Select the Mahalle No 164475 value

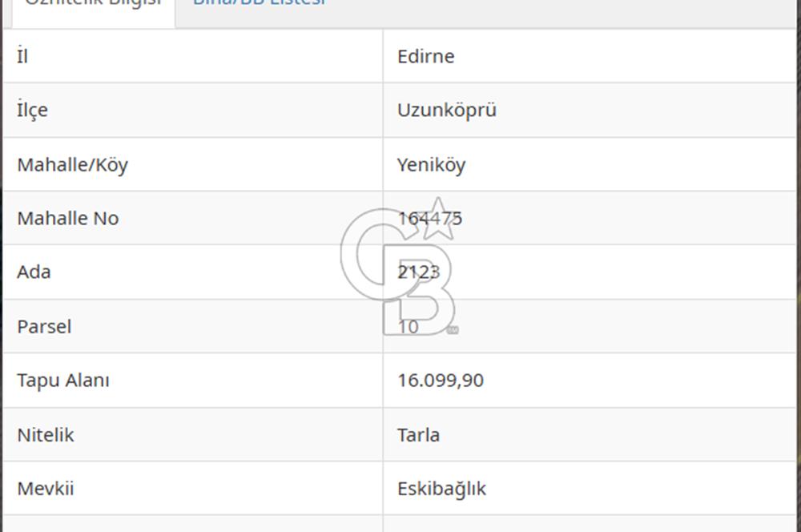pos(430,218)
